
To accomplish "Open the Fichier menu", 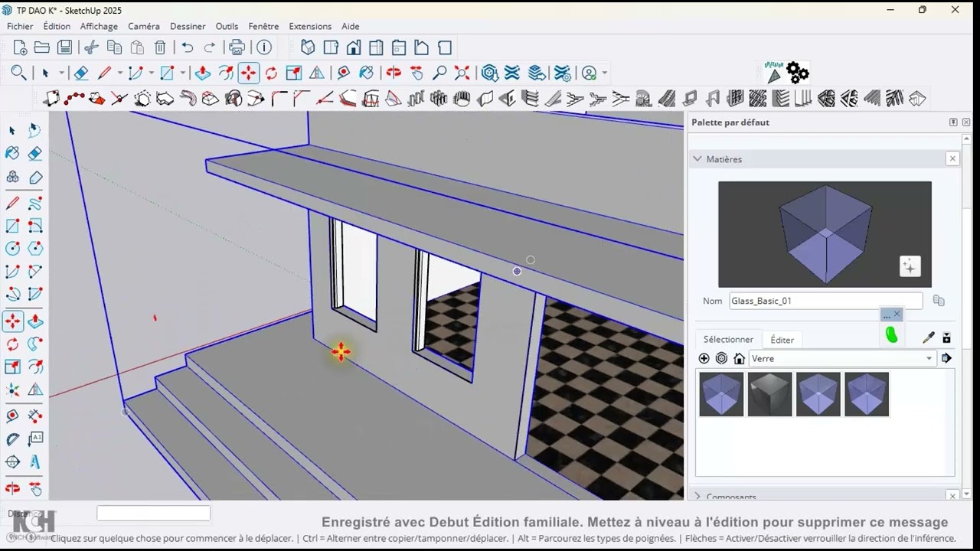I will coord(20,26).
